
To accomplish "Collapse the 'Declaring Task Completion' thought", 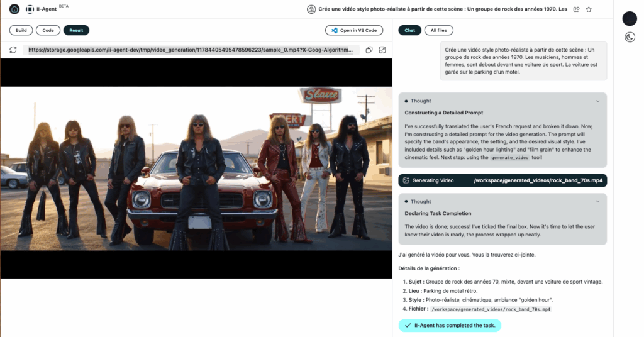I will (x=597, y=201).
